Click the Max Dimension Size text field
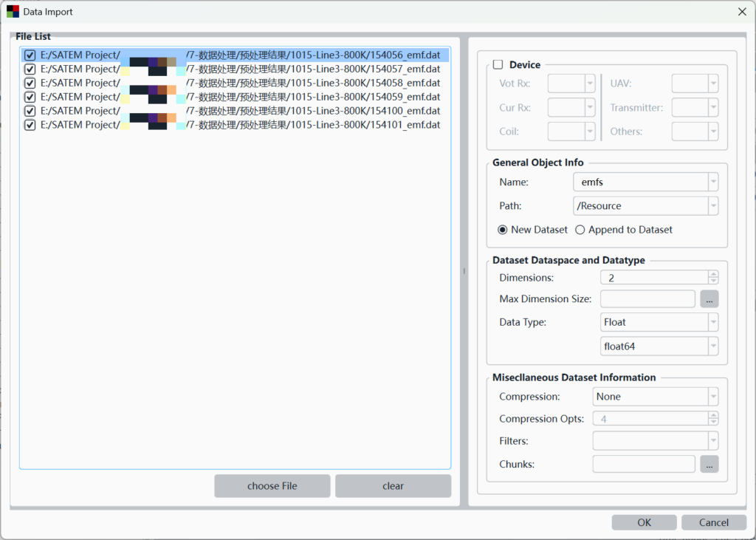756x540 pixels. 647,299
